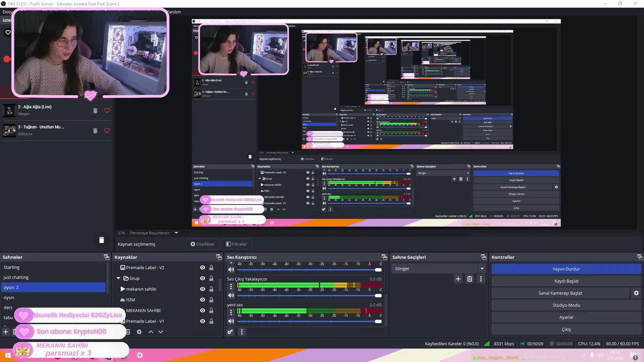Click the heart icon above the song list
The width and height of the screenshot is (644, 362).
pyautogui.click(x=8, y=33)
